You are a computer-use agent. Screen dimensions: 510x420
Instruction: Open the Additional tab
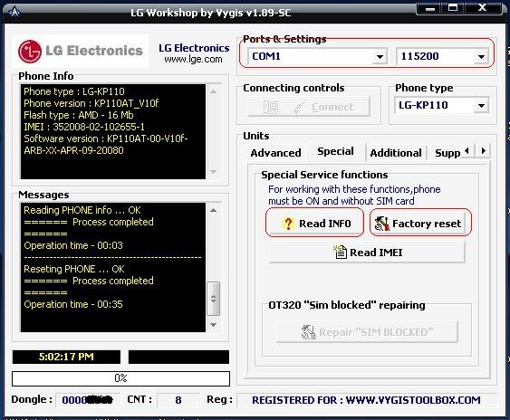[396, 153]
